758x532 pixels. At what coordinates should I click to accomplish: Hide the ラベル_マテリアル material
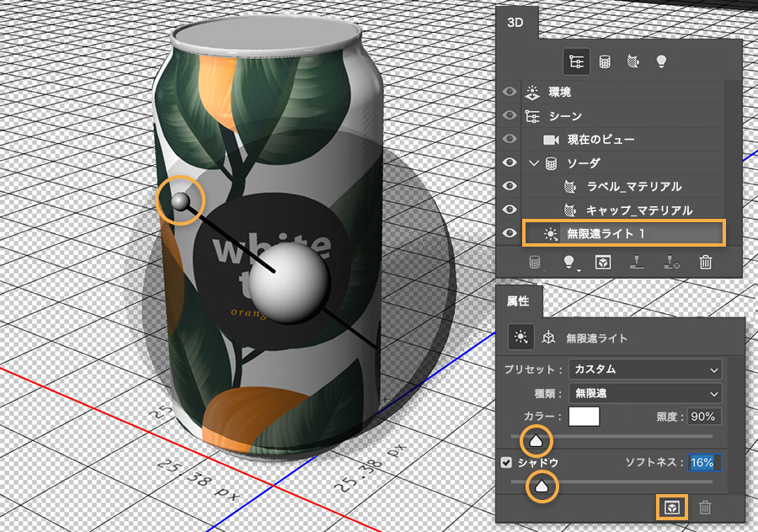coord(509,187)
